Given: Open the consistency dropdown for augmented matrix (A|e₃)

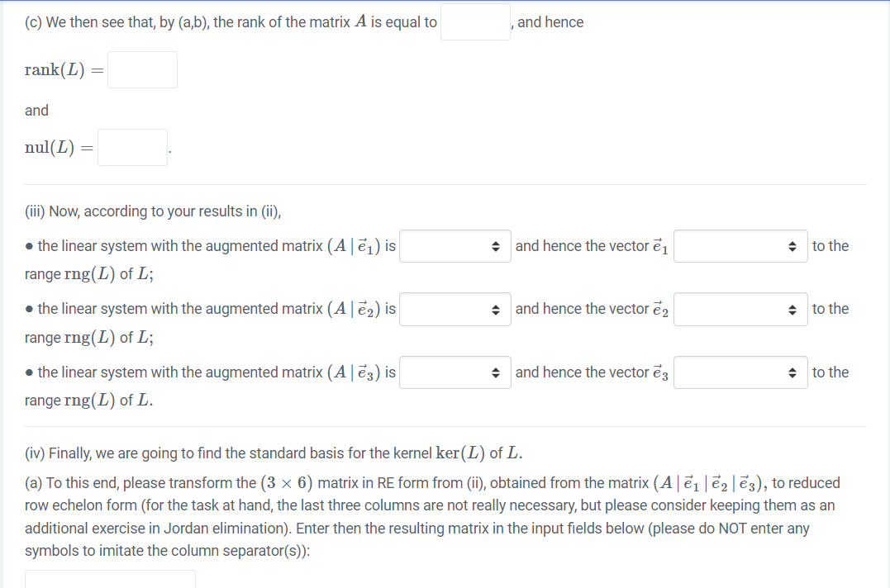Looking at the screenshot, I should [x=455, y=372].
